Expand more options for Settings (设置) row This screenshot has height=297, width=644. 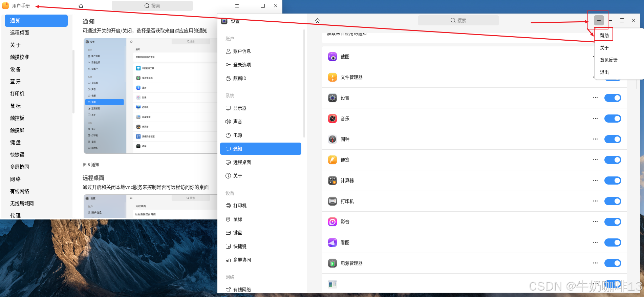(595, 98)
